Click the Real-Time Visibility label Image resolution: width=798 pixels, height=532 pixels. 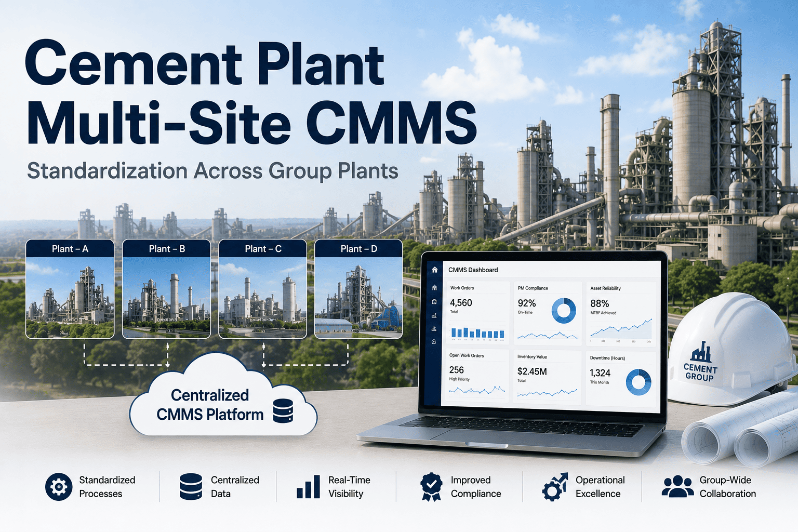point(349,487)
